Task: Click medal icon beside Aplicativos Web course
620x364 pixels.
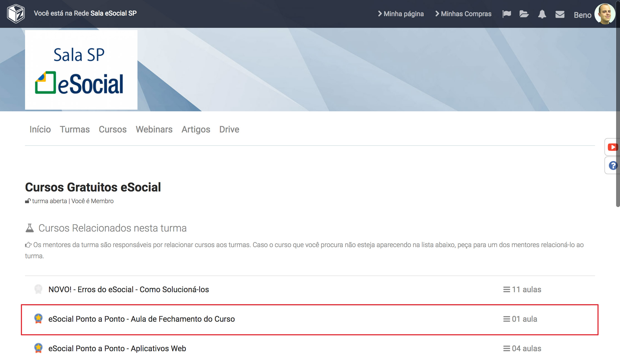Action: pos(38,348)
